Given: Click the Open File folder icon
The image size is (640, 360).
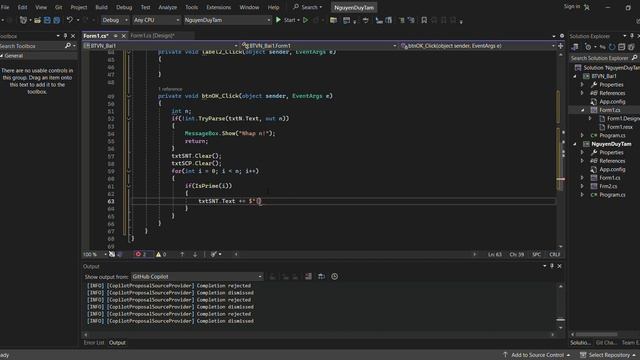Looking at the screenshot, I should coord(38,20).
